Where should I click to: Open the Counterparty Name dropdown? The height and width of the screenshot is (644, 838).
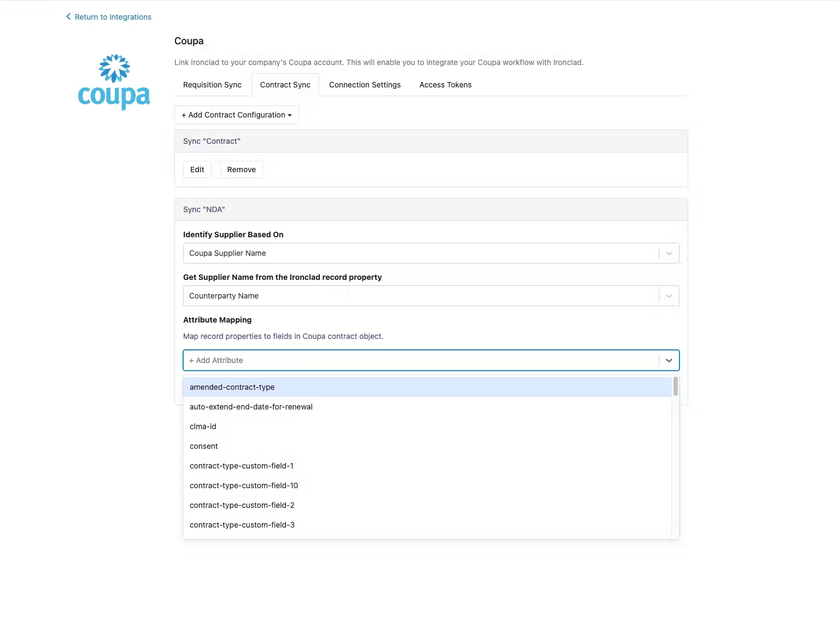(x=431, y=296)
